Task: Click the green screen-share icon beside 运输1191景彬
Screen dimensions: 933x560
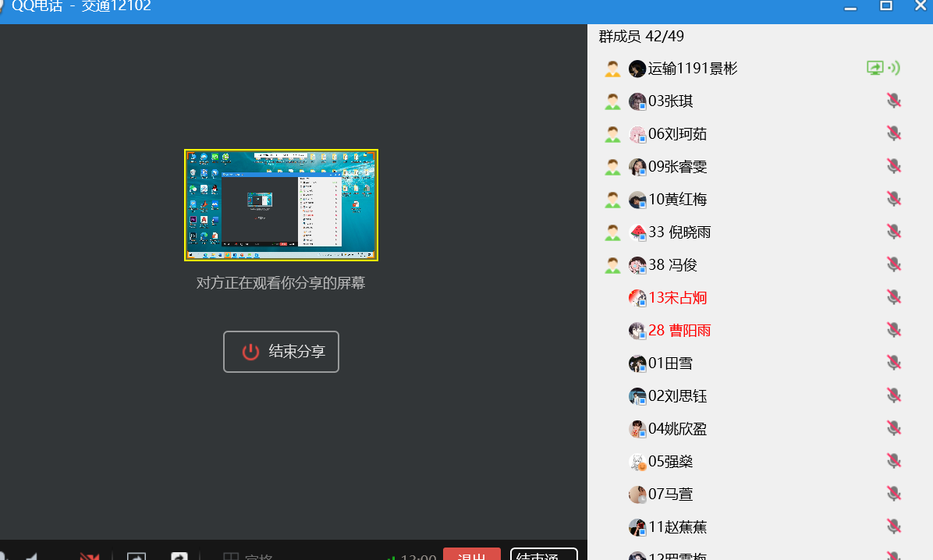Action: pos(875,69)
